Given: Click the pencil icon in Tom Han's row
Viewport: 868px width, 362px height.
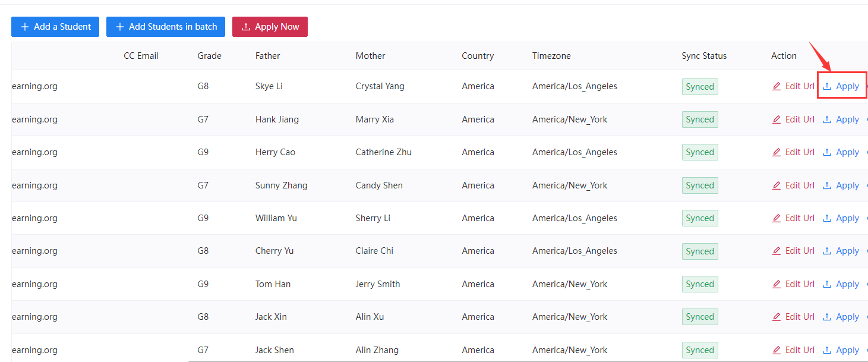Looking at the screenshot, I should 777,284.
